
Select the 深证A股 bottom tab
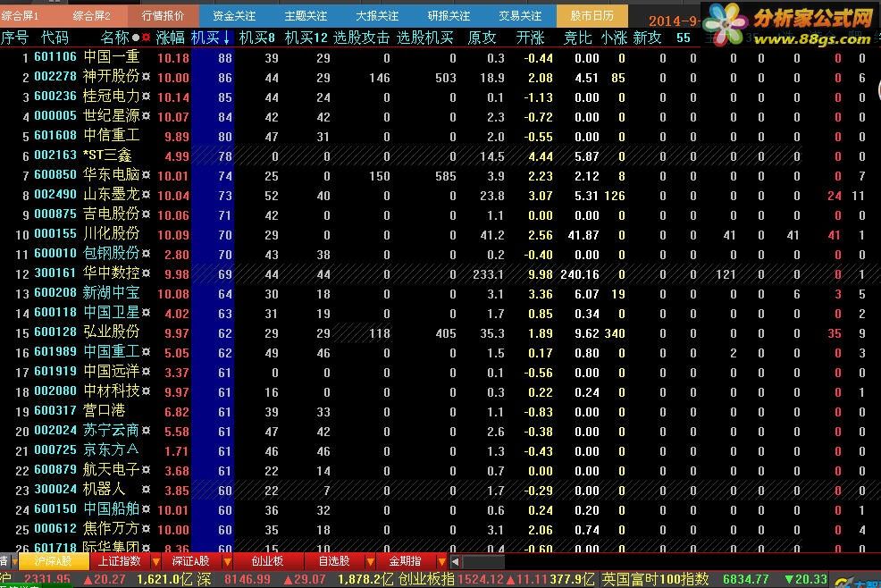pos(190,561)
